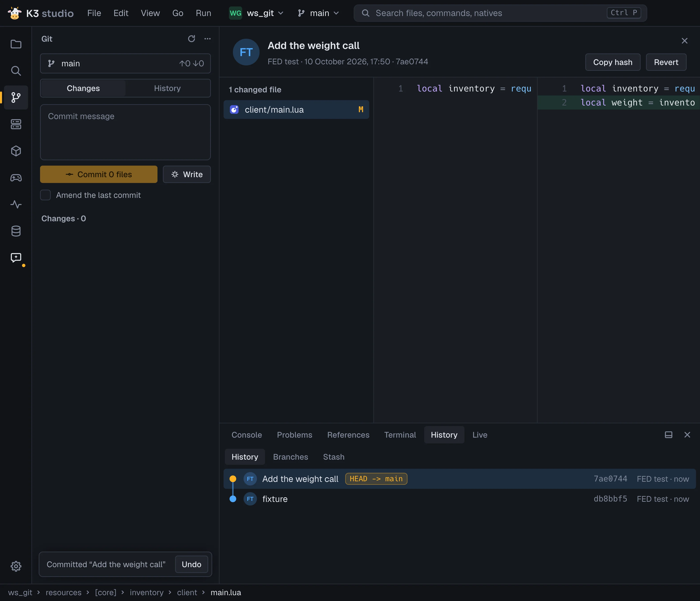Select the Branches sub-tab
The height and width of the screenshot is (601, 700).
tap(290, 457)
